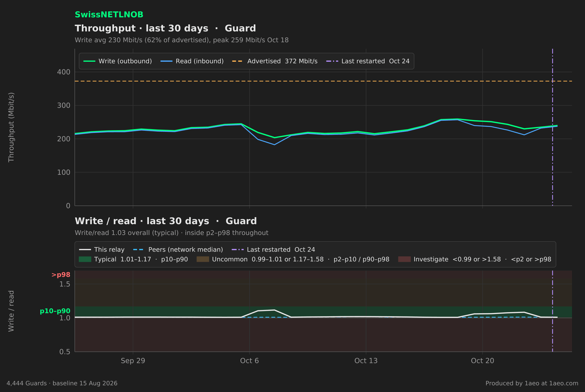Click the green Typical legend swatch
585x392 pixels.
point(85,259)
